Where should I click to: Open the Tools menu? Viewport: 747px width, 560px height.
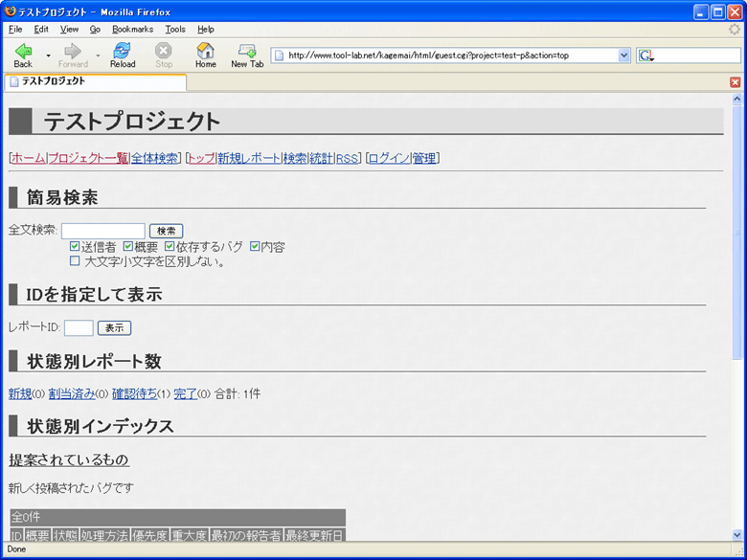coord(175,30)
